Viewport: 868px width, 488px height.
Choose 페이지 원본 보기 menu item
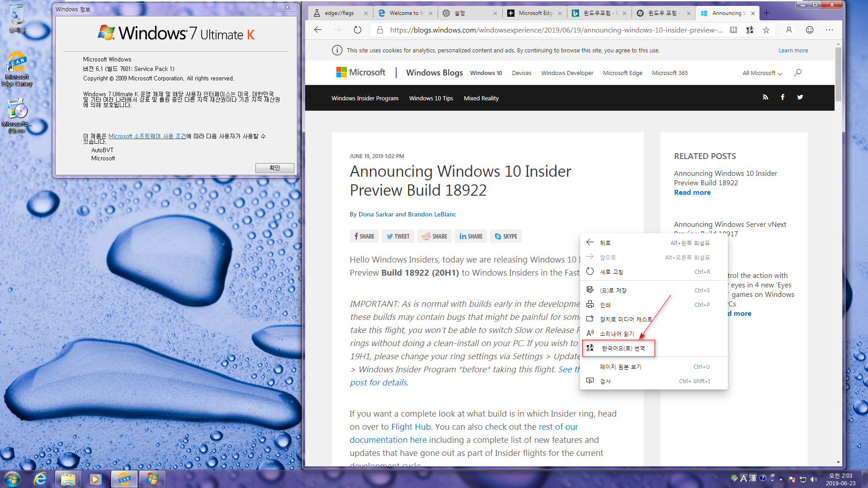pos(654,366)
